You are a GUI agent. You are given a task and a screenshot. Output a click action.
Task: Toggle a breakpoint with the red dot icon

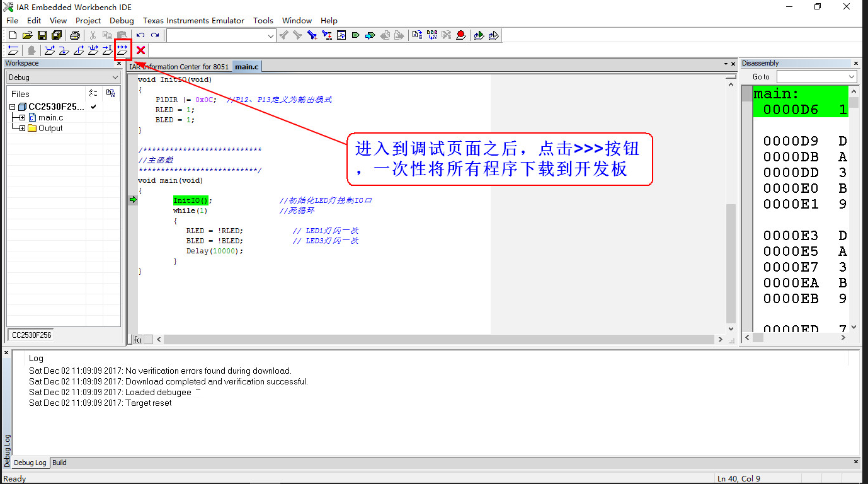[x=460, y=35]
